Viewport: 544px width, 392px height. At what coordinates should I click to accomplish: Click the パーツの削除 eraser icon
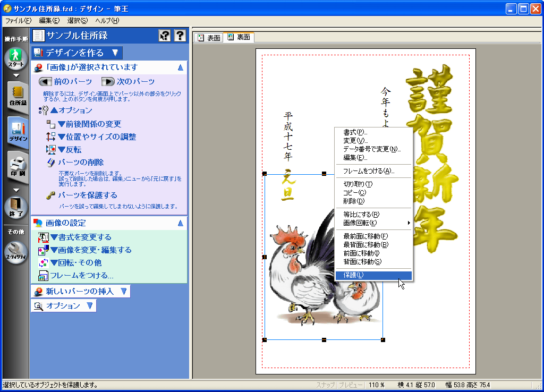51,163
